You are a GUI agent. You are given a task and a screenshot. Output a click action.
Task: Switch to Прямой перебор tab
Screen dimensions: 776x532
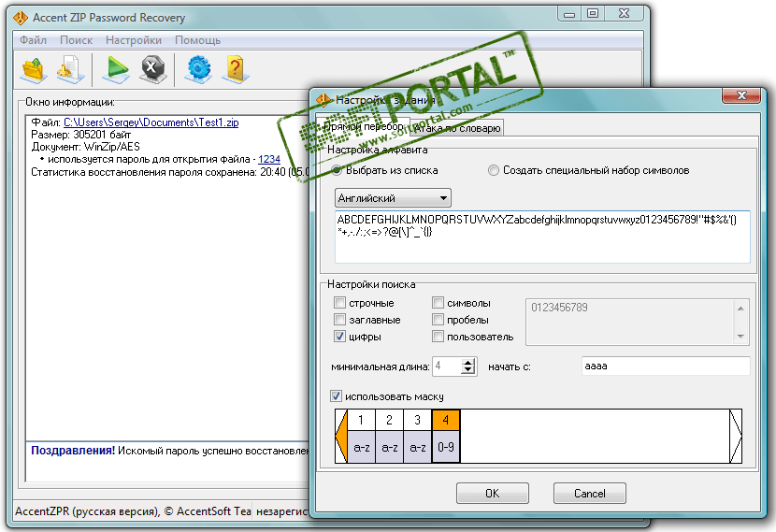click(364, 127)
